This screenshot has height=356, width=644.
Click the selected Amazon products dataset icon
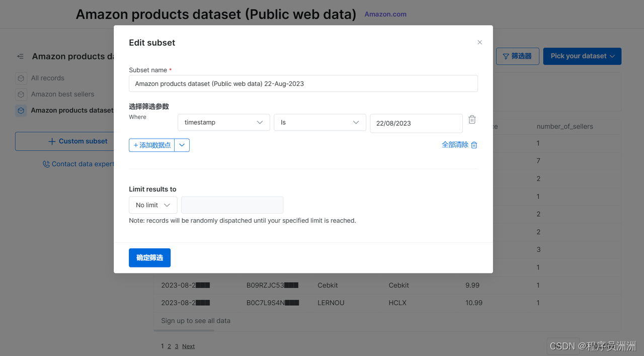pos(21,110)
